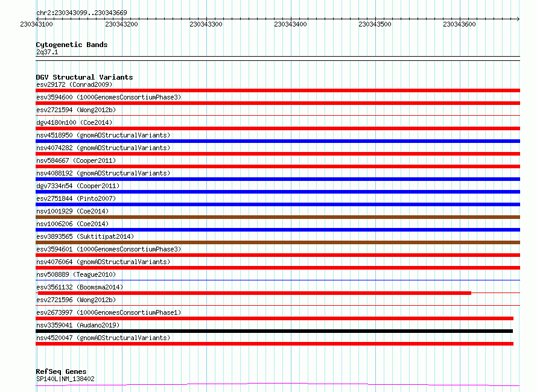This screenshot has width=537, height=392.
Task: Select label esv2673997 (1000GenomesConsortiumPhase1)
Action: [x=109, y=312]
